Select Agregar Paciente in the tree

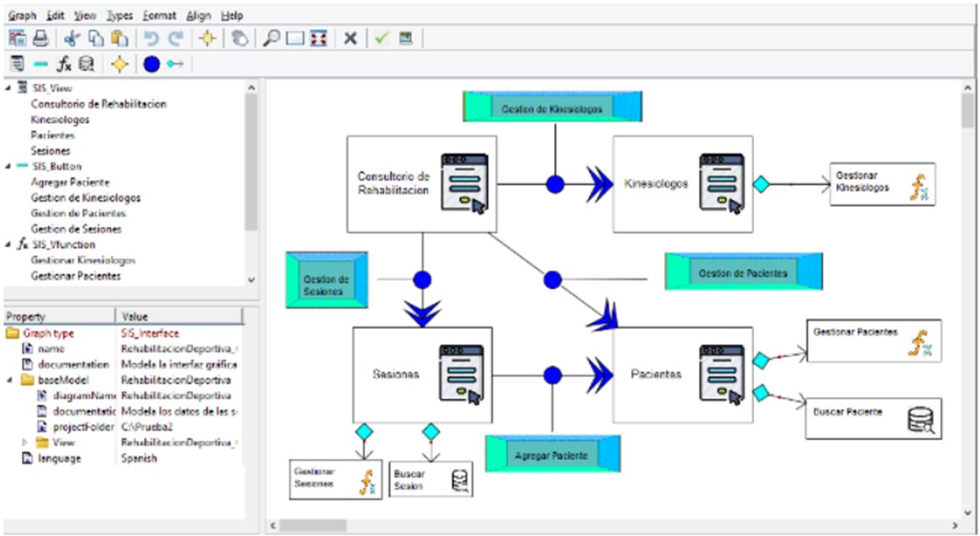70,182
